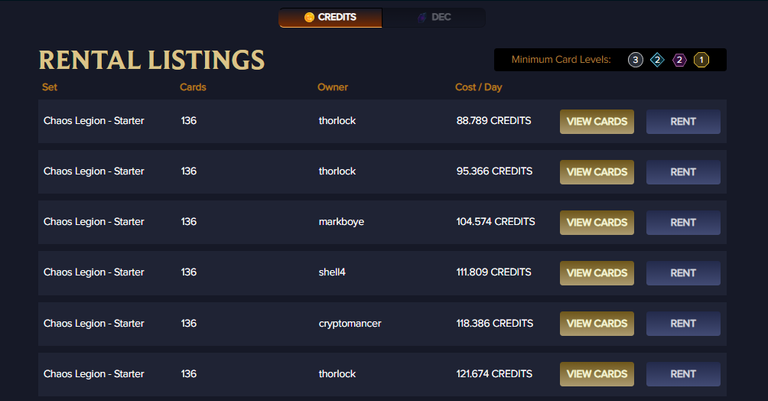Click the '111.809 CREDITS' cost value
Screen dimensions: 768x401
(494, 272)
